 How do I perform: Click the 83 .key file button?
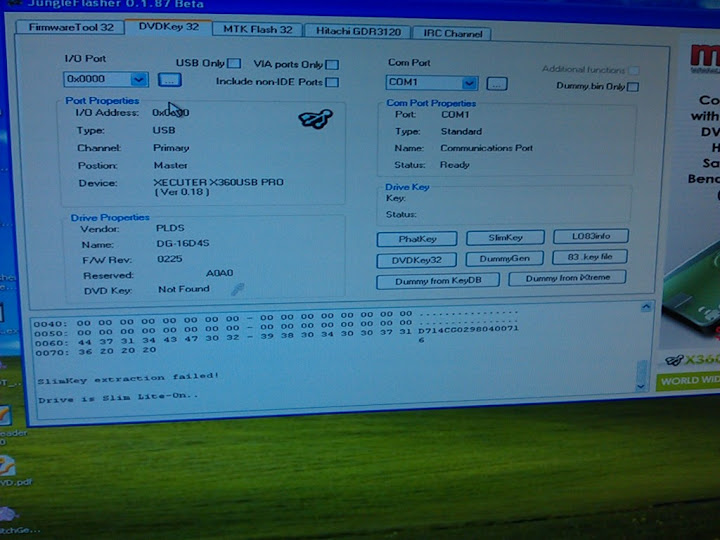click(590, 257)
